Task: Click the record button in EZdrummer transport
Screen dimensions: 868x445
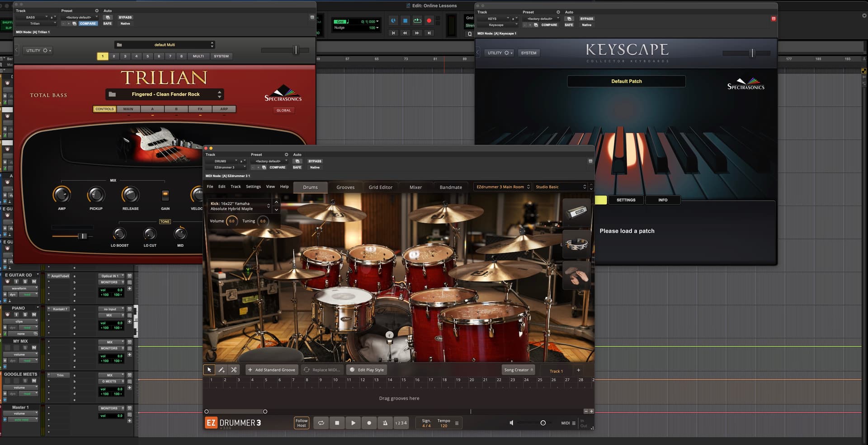Action: pos(369,423)
